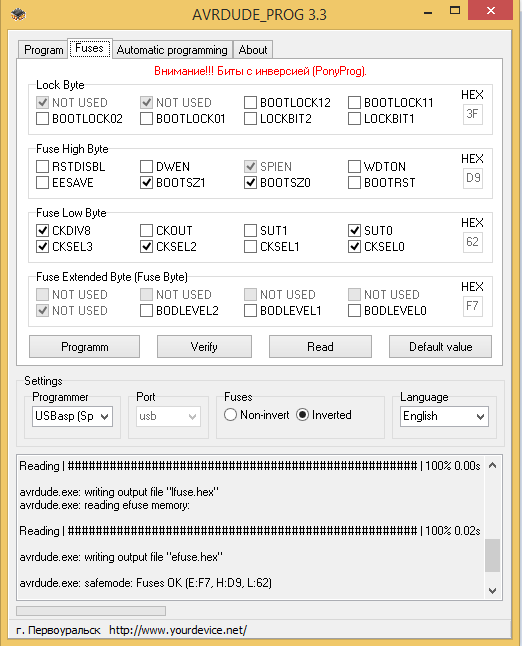The width and height of the screenshot is (522, 646).
Task: Enable the BODLEVEL2 fuse
Action: 146,311
